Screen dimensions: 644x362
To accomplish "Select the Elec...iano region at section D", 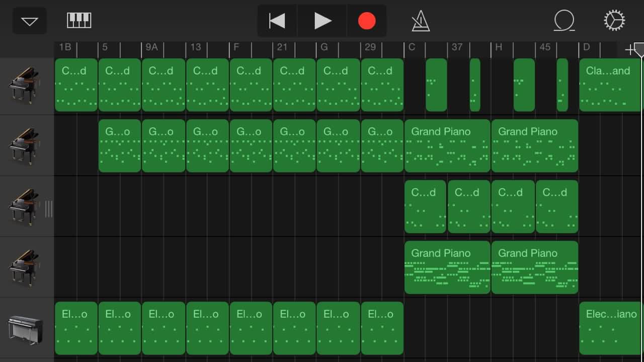I will [x=609, y=329].
